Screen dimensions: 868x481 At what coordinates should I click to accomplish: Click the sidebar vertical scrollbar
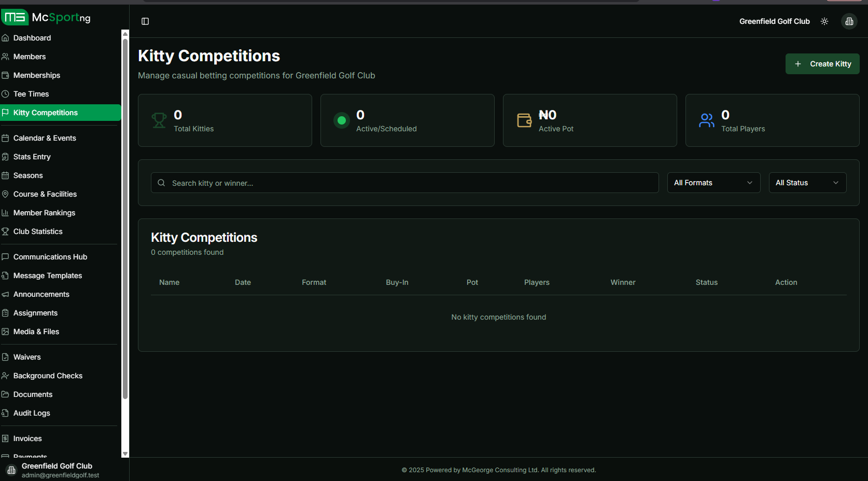click(125, 218)
